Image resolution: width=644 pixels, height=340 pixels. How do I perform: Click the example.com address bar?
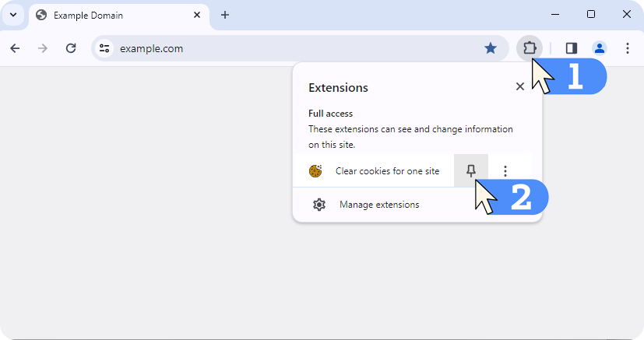click(x=296, y=48)
